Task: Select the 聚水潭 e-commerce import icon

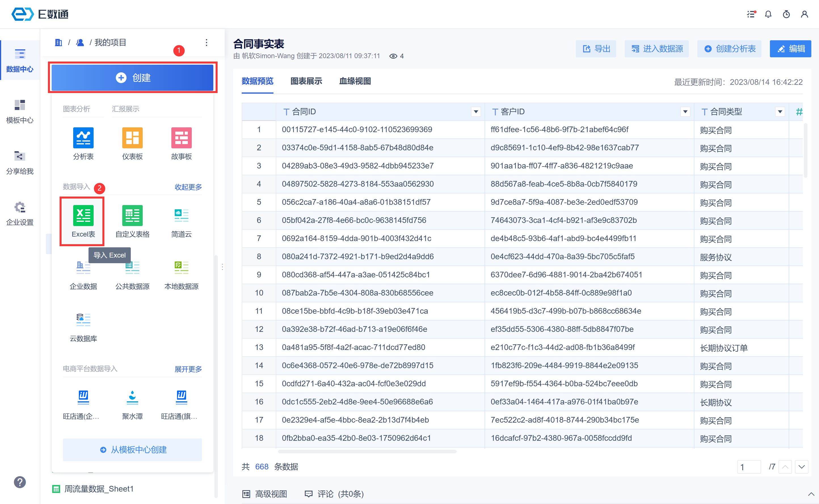Action: (x=132, y=397)
